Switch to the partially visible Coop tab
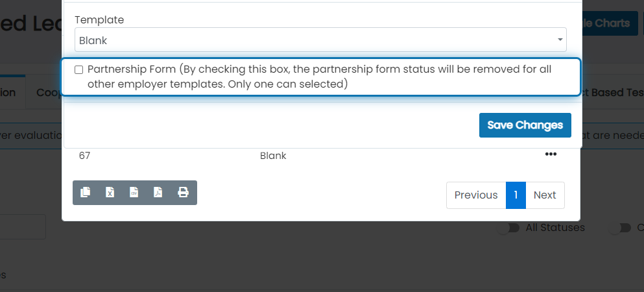 (x=49, y=93)
